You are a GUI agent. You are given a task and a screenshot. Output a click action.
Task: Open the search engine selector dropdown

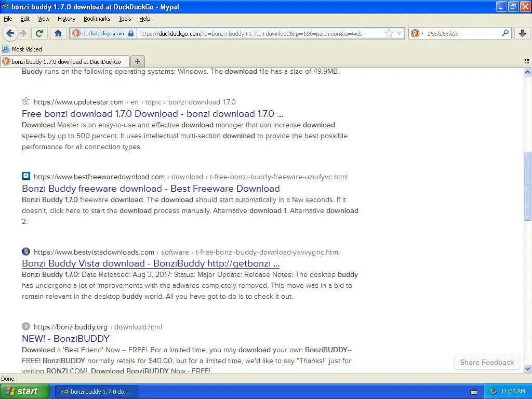422,33
